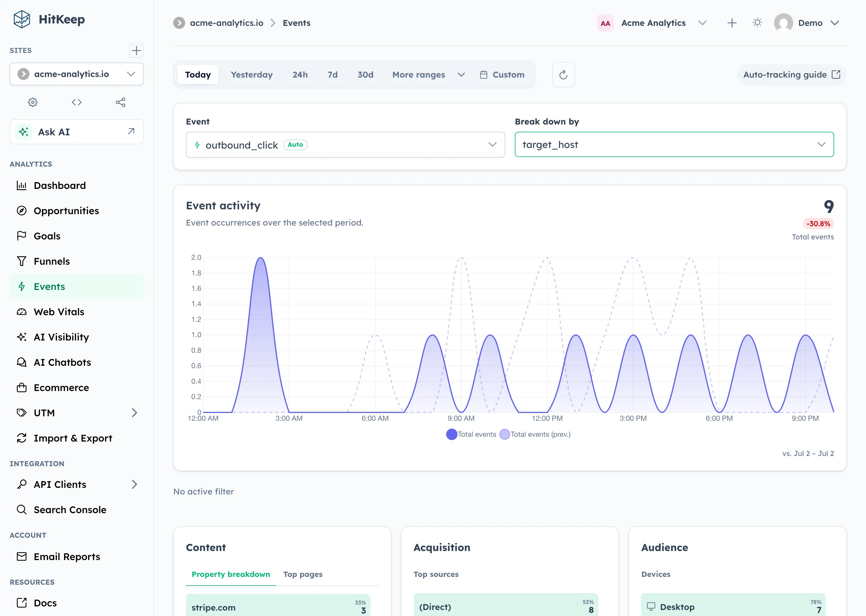The width and height of the screenshot is (866, 616).
Task: Select the Yesterday range
Action: pos(252,75)
